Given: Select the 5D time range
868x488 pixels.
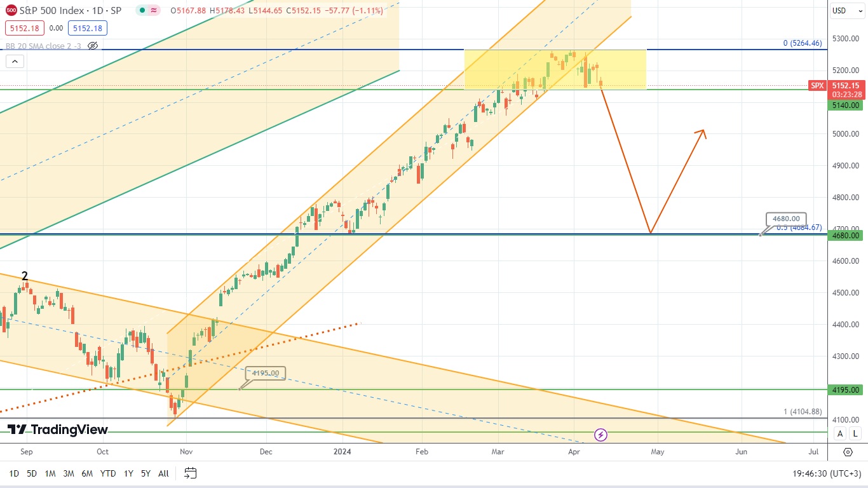Looking at the screenshot, I should tap(32, 473).
